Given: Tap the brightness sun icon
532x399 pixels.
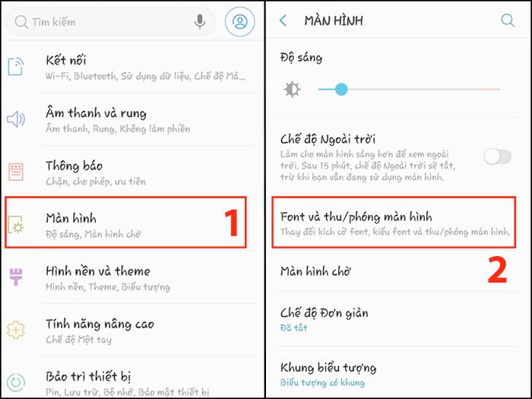Looking at the screenshot, I should [292, 90].
